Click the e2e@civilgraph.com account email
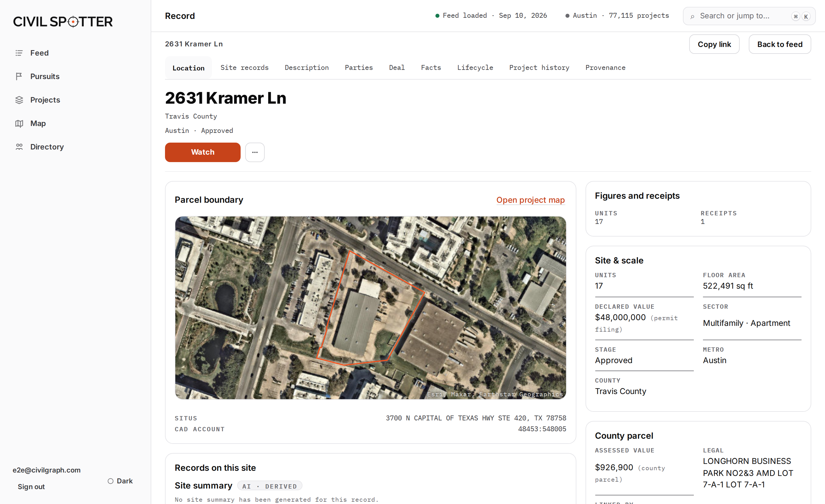Viewport: 825px width, 504px height. point(46,470)
